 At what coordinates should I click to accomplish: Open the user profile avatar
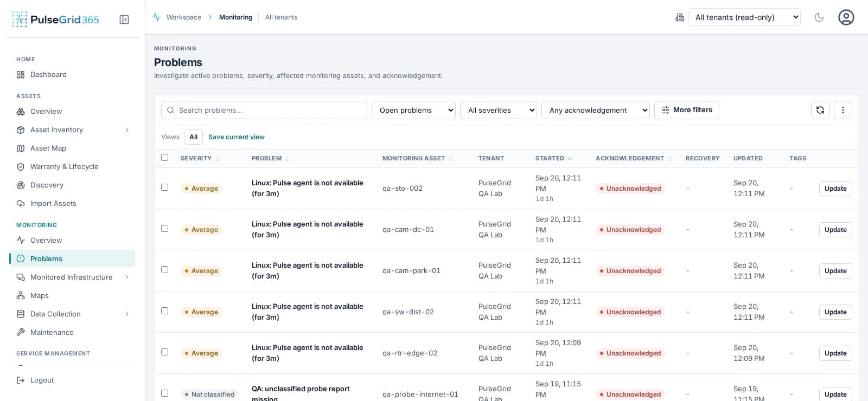click(x=846, y=17)
